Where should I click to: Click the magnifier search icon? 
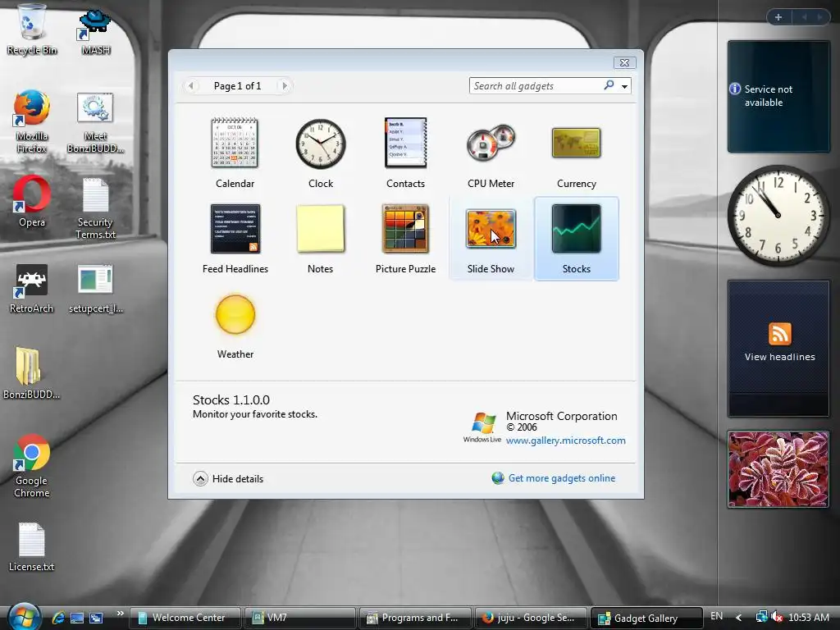pos(609,85)
